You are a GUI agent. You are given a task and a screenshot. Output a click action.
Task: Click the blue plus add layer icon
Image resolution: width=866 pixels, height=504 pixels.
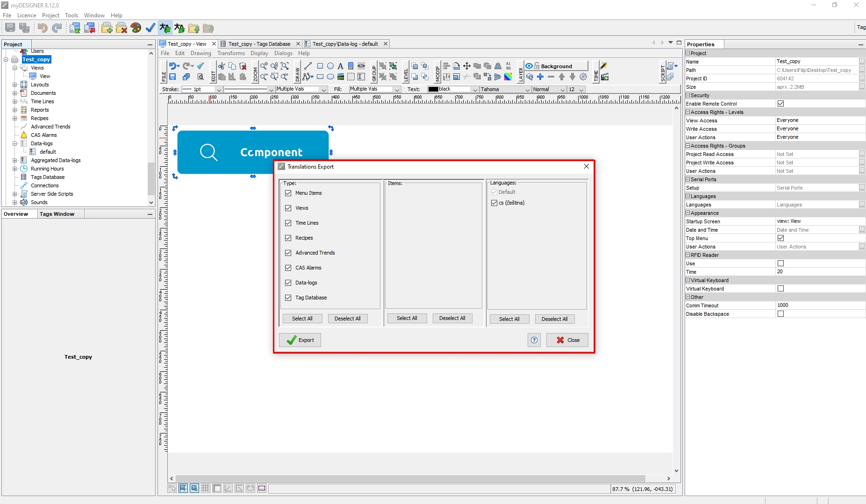click(x=540, y=77)
